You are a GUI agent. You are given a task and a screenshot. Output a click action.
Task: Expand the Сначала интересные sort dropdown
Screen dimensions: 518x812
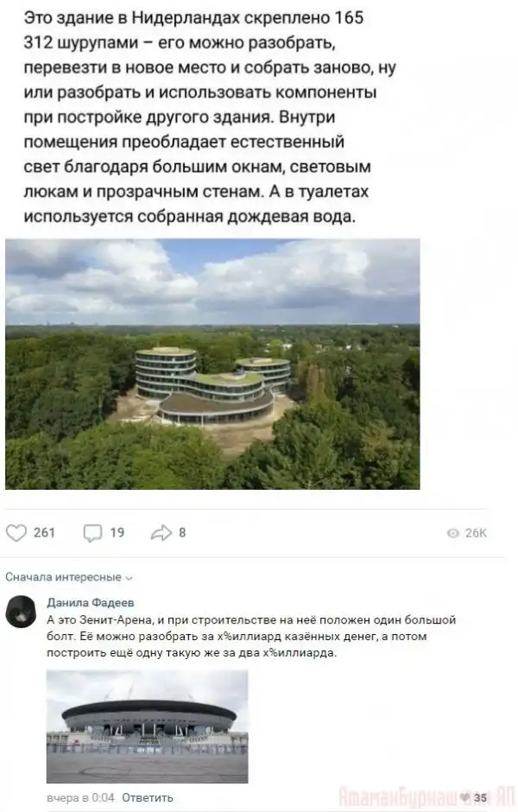click(69, 577)
